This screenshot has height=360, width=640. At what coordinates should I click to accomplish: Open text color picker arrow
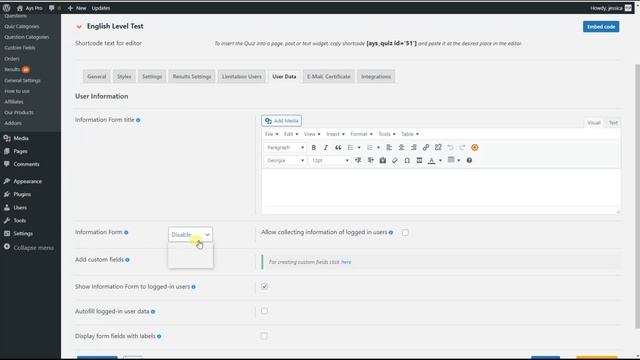(440, 161)
